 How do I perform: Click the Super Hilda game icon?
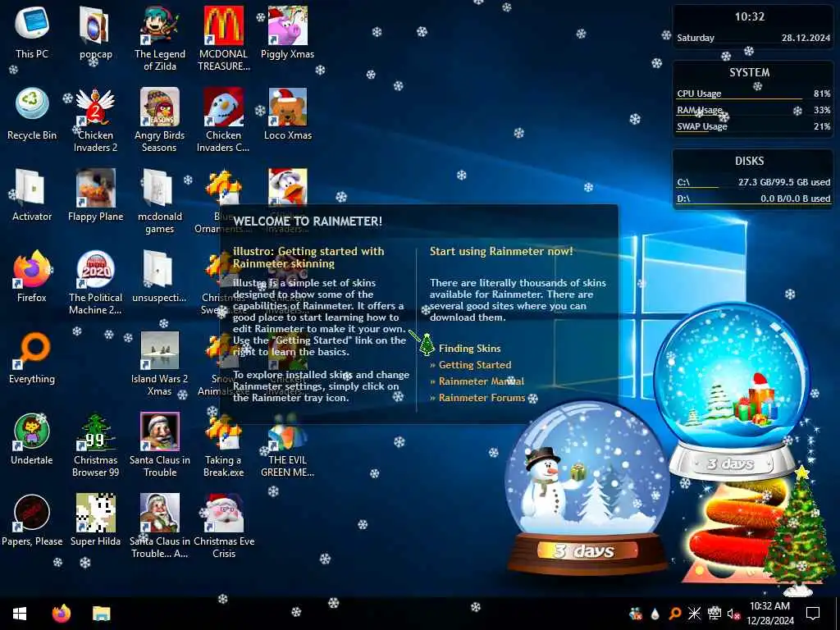(95, 521)
